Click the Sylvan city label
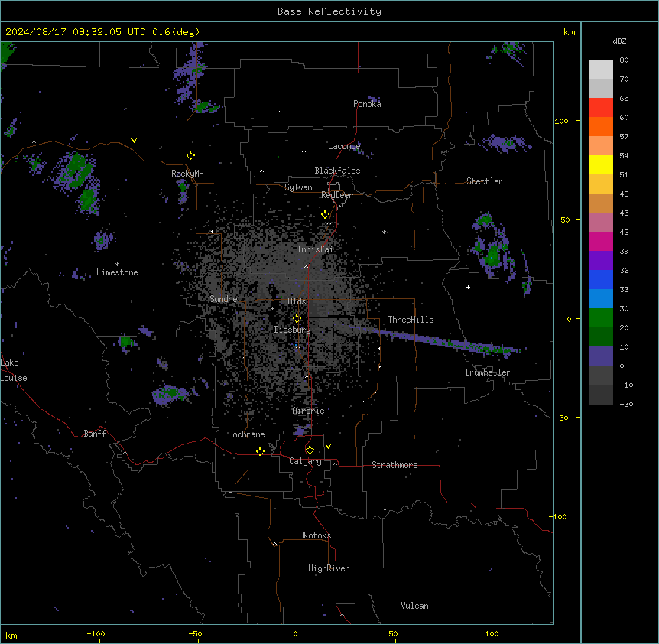Image resolution: width=659 pixels, height=644 pixels. pos(298,187)
